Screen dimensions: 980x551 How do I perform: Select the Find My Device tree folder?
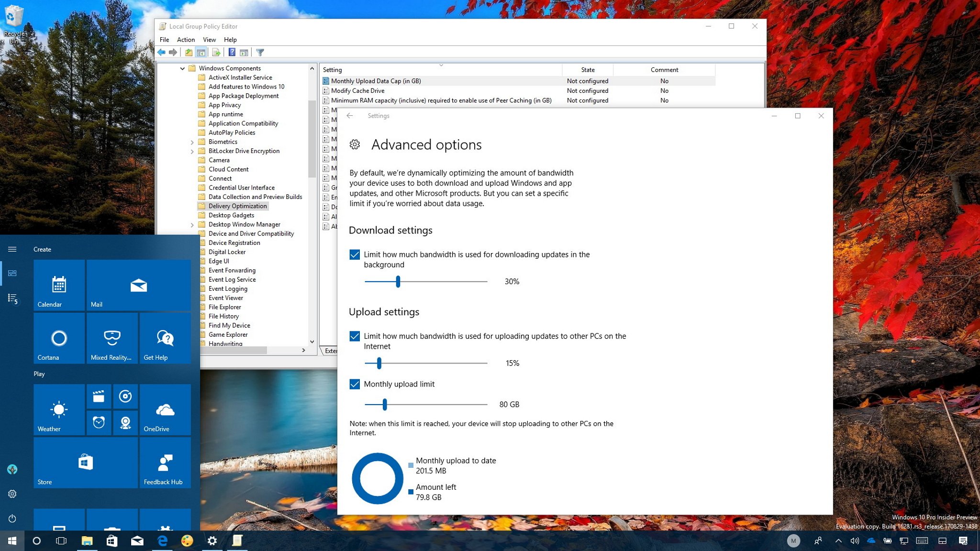click(x=229, y=326)
